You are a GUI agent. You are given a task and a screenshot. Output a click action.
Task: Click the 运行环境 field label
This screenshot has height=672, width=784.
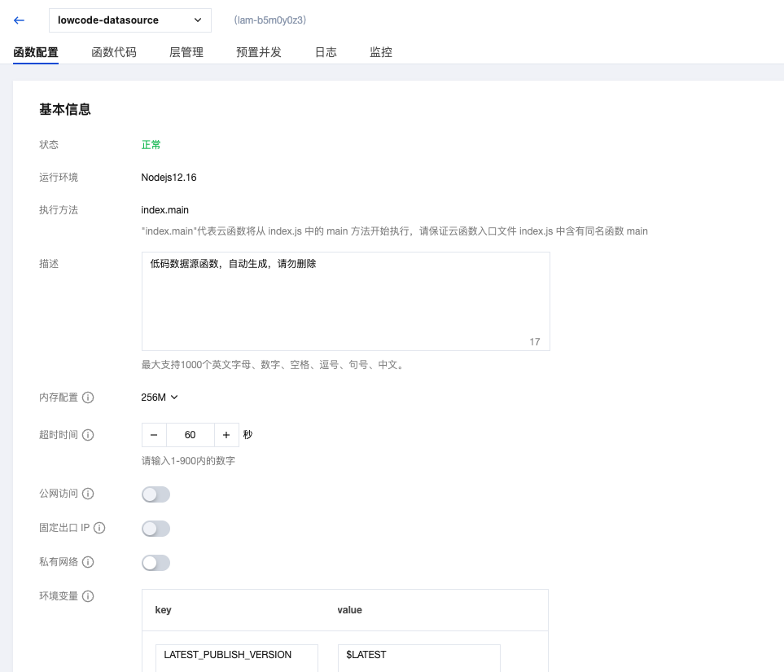(x=59, y=177)
